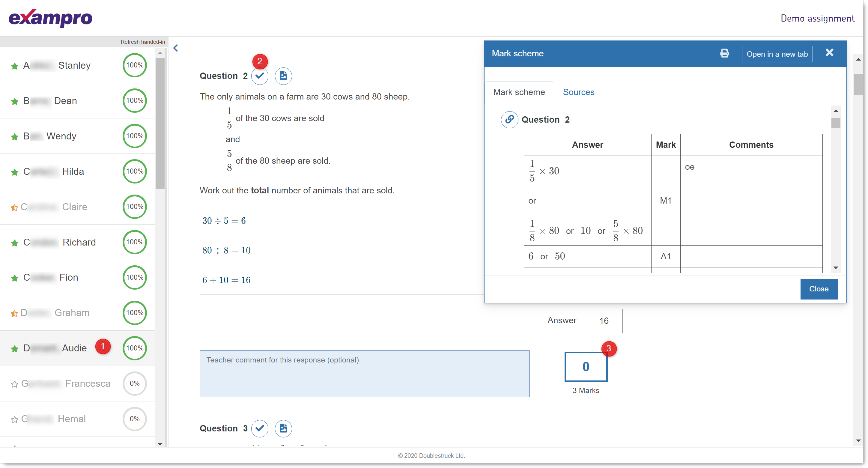The width and height of the screenshot is (868, 468).
Task: Click Question 3 document icon
Action: pyautogui.click(x=283, y=428)
